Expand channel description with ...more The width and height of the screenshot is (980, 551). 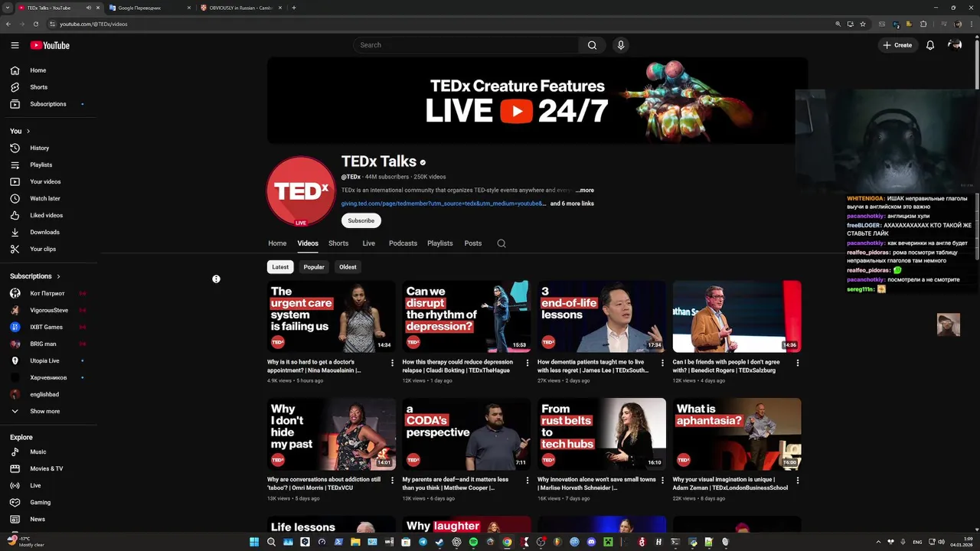point(585,191)
